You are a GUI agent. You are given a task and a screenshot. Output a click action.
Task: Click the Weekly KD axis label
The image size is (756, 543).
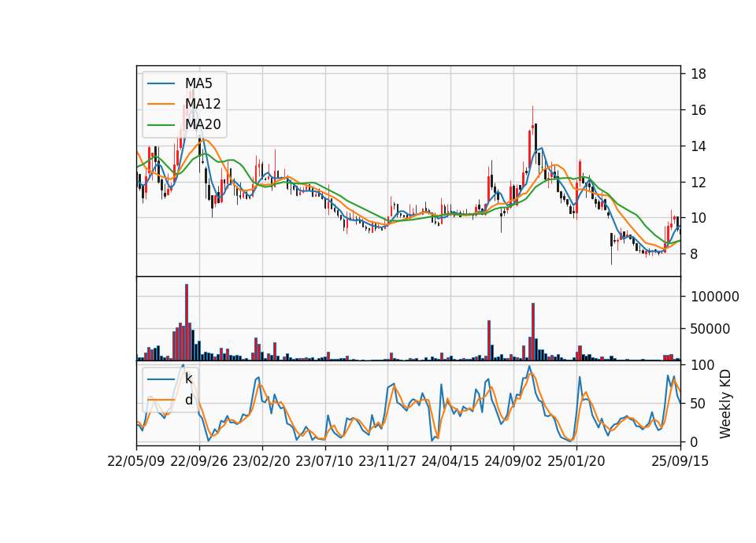pyautogui.click(x=725, y=404)
